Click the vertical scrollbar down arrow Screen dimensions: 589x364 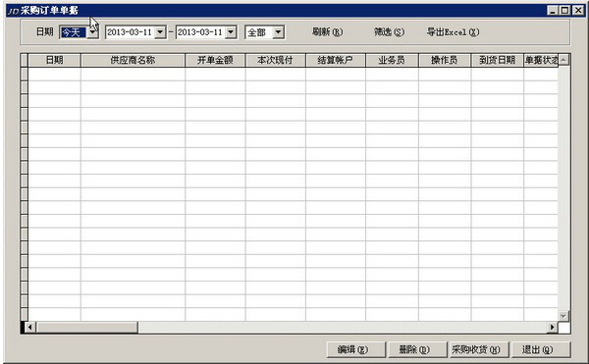(563, 316)
